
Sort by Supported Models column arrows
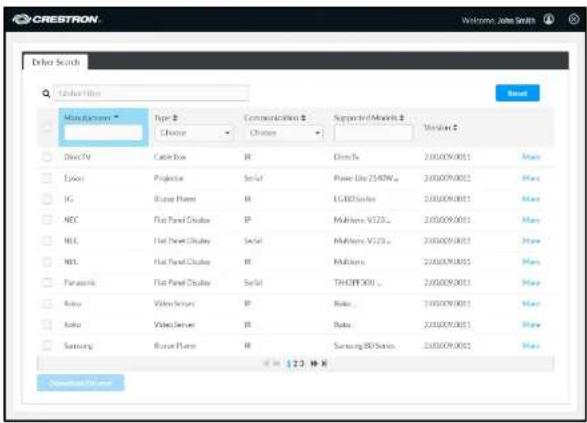click(x=401, y=118)
